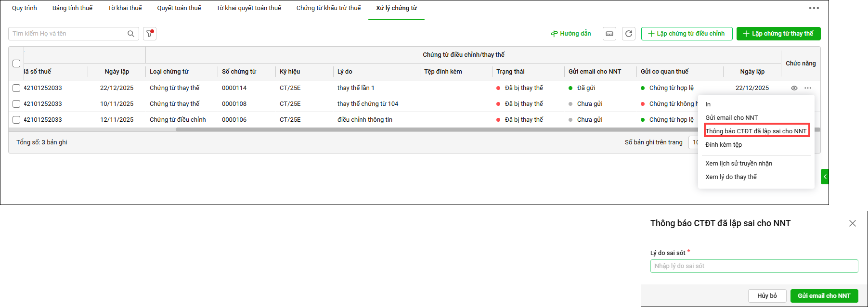Image resolution: width=868 pixels, height=307 pixels.
Task: Click Lập chứng từ thay thế button
Action: [x=778, y=34]
